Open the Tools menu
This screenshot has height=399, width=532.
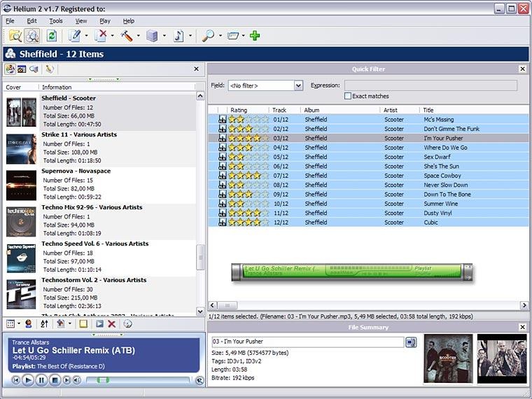click(56, 21)
